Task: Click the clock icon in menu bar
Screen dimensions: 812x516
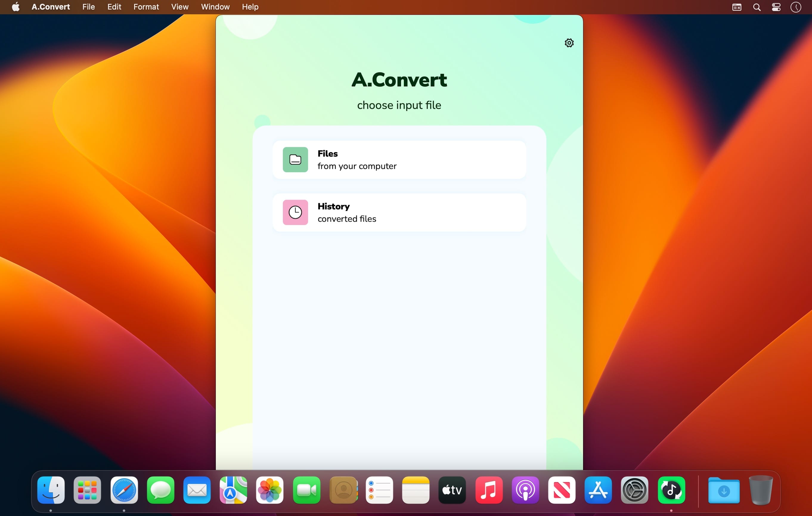Action: 796,7
